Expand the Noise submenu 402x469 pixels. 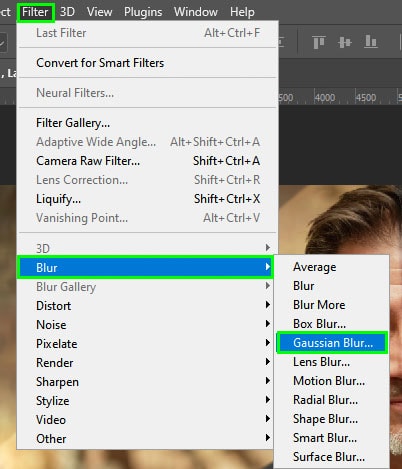(147, 325)
